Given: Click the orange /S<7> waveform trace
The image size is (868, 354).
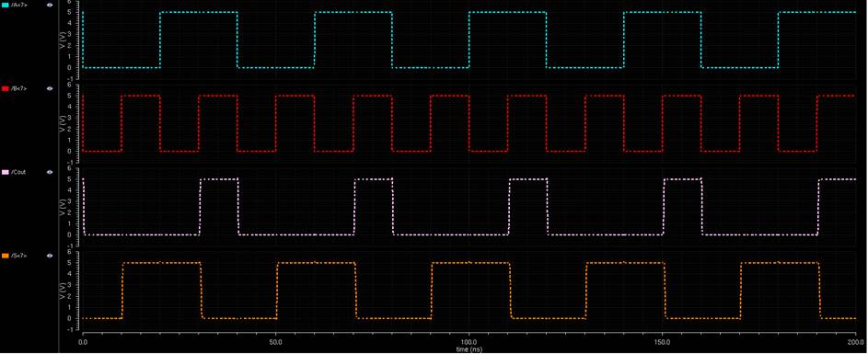Looking at the screenshot, I should tap(160, 263).
